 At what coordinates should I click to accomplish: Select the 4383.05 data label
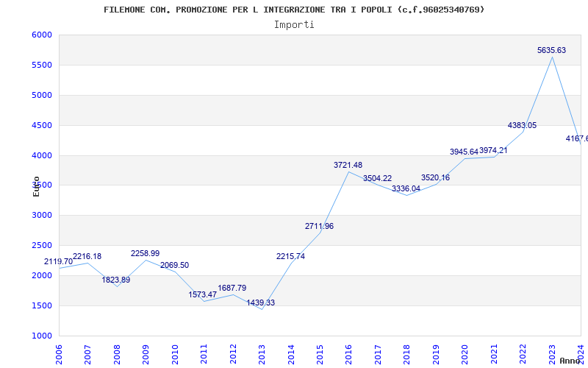522,125
